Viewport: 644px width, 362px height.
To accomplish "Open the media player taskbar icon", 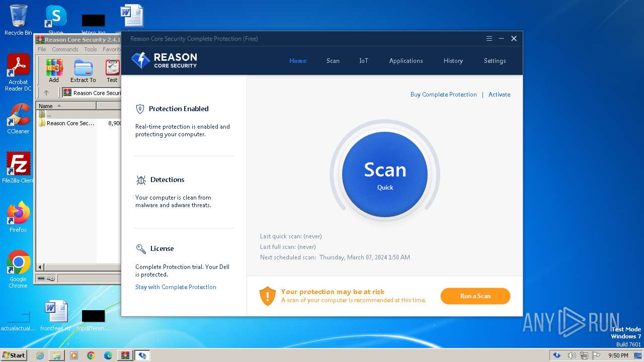I will click(x=74, y=355).
